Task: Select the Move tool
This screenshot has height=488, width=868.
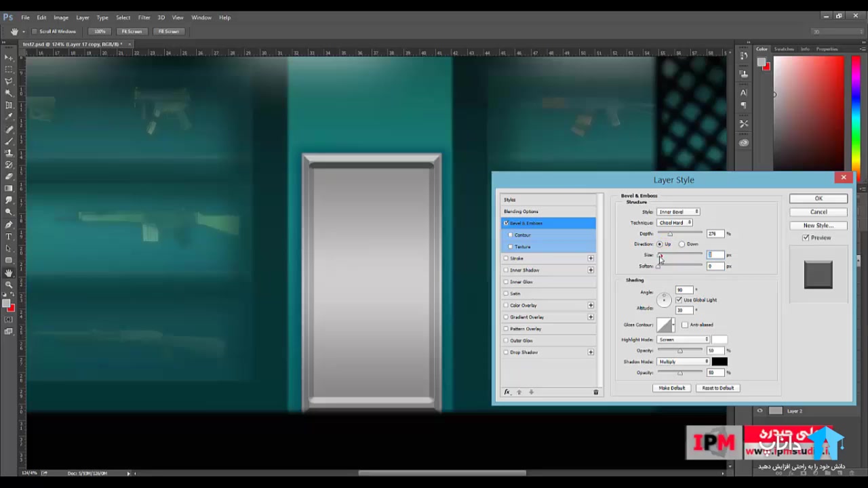Action: [x=9, y=58]
